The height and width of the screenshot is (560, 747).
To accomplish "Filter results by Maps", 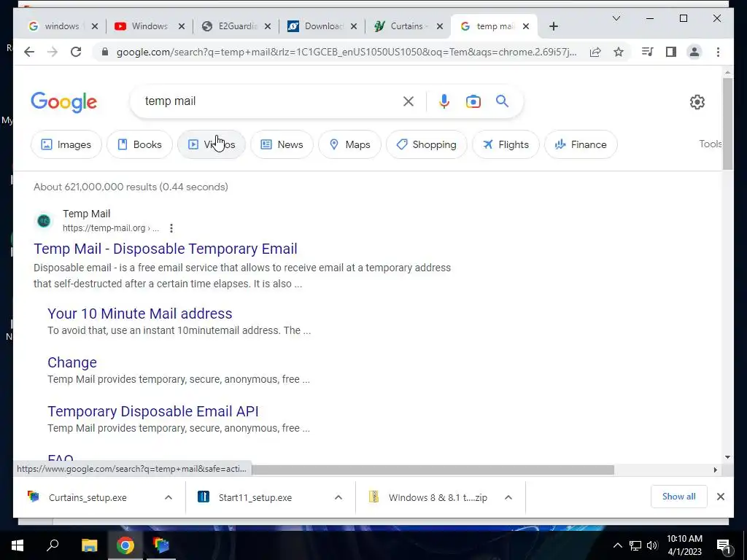I will coord(349,144).
